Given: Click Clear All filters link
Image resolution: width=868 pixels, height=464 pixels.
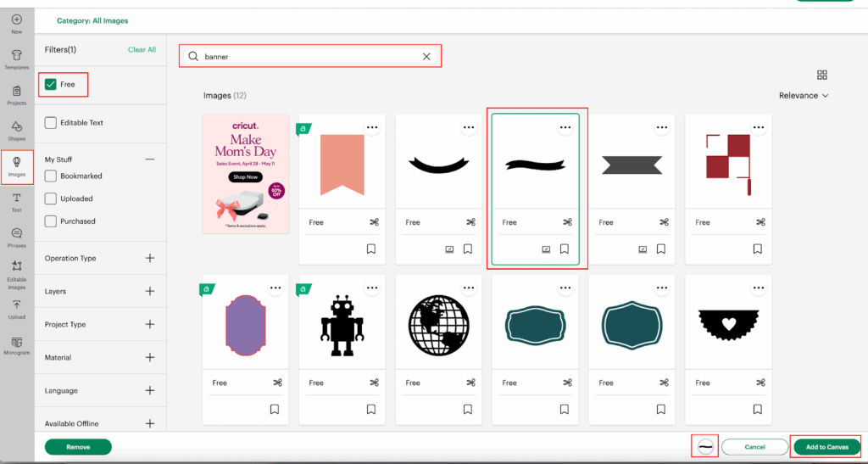Looking at the screenshot, I should (x=142, y=50).
